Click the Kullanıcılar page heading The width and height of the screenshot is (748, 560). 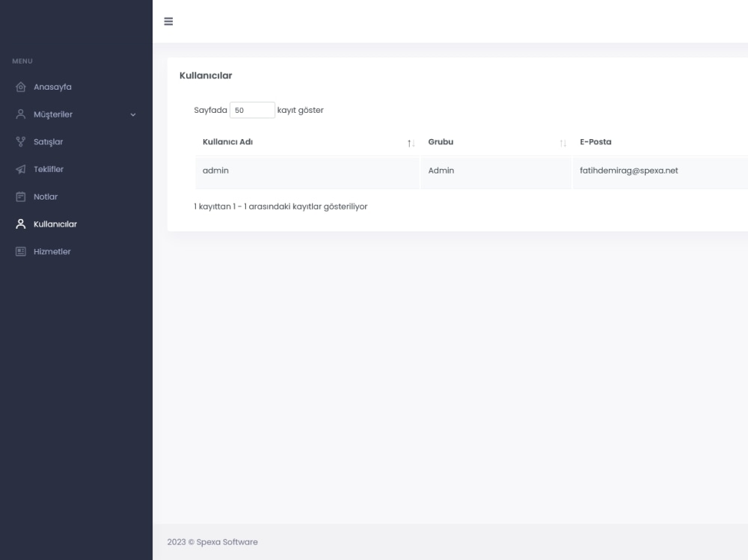click(206, 76)
